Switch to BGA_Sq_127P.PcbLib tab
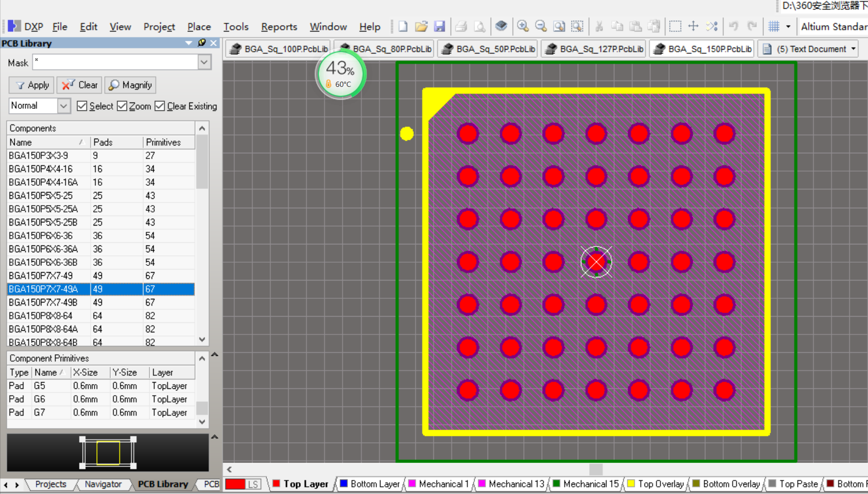The image size is (868, 494). 594,49
